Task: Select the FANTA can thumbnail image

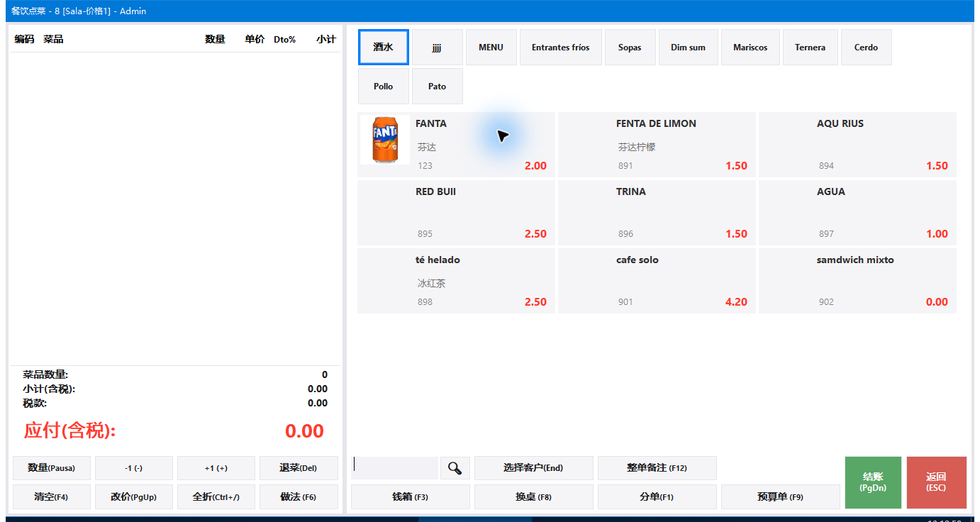Action: (385, 140)
